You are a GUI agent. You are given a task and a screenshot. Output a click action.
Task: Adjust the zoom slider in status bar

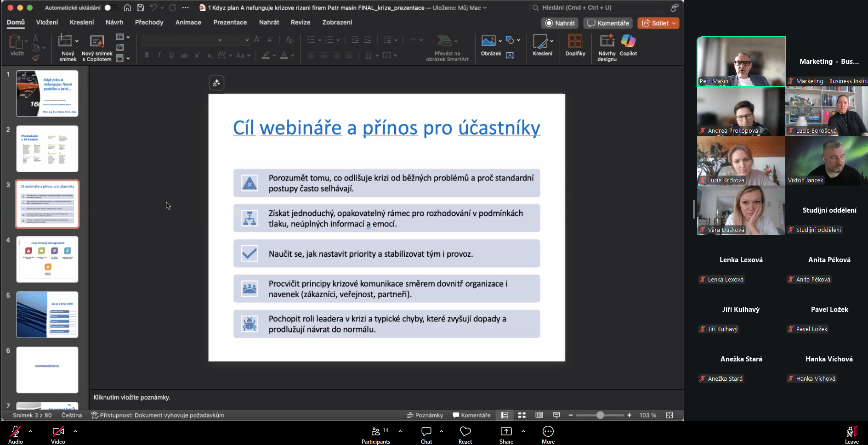pos(600,415)
